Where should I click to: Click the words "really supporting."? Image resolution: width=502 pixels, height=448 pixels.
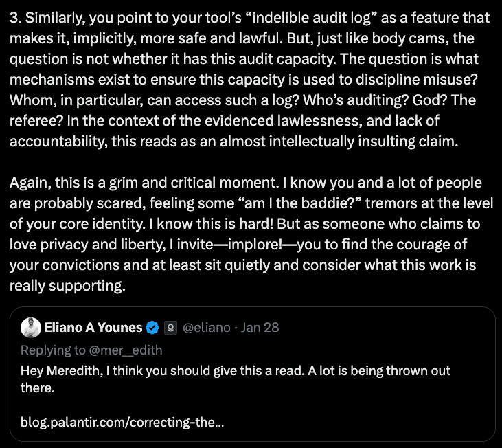click(67, 287)
